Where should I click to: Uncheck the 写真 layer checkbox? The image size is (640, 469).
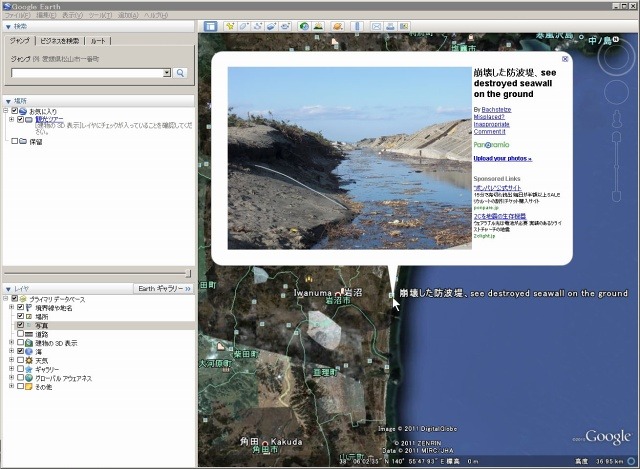tap(20, 325)
